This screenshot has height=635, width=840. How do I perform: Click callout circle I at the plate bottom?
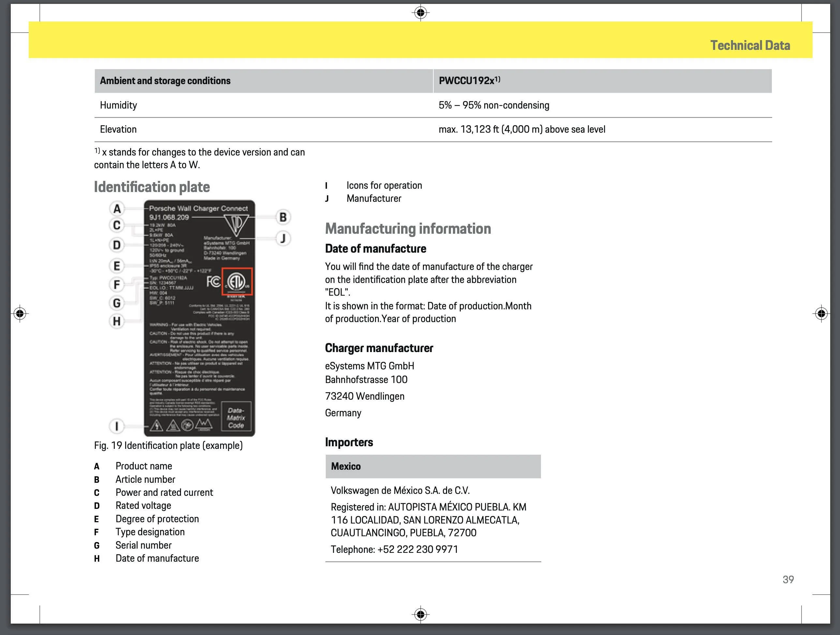point(117,426)
